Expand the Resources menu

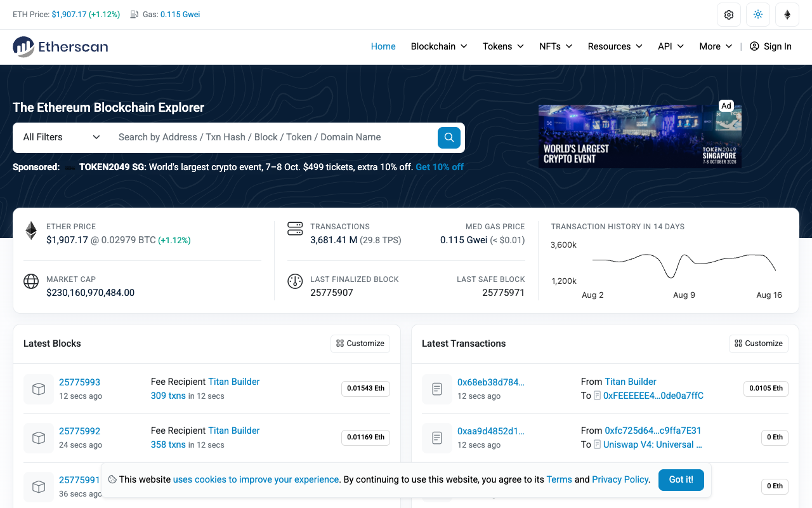pyautogui.click(x=615, y=46)
